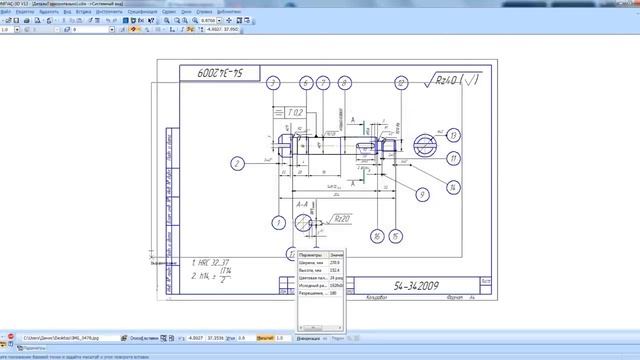Open the Вид menu
640x360 pixels.
click(x=67, y=12)
